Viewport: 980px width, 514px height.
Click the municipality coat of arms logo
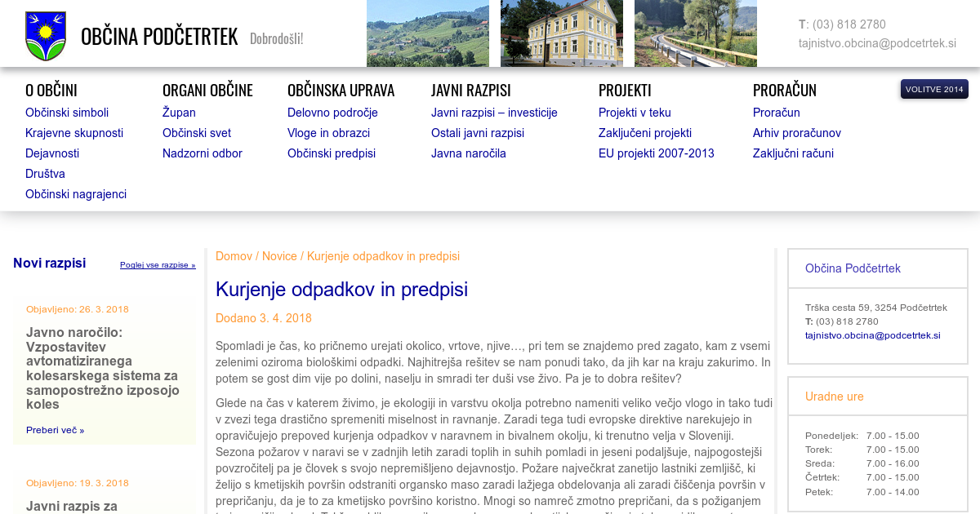(46, 36)
